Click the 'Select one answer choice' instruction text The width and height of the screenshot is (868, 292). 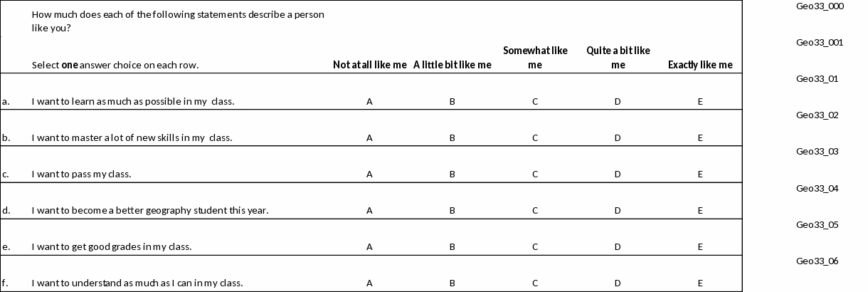pos(115,66)
